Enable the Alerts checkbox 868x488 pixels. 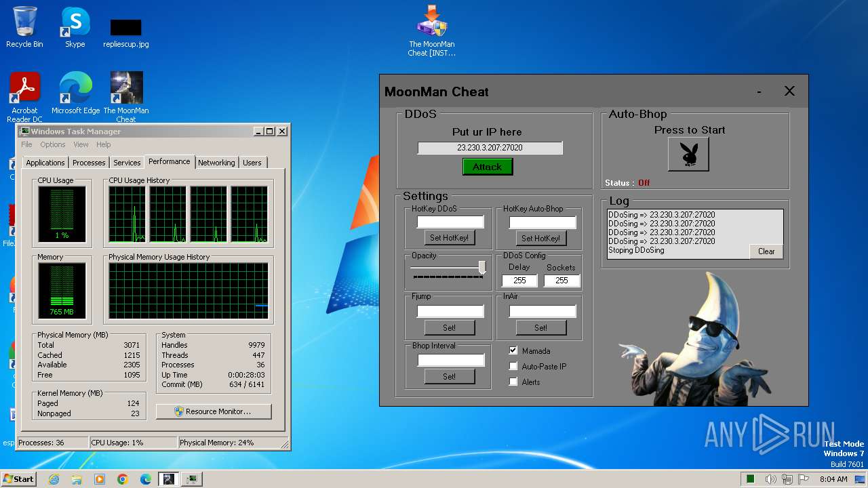(513, 382)
